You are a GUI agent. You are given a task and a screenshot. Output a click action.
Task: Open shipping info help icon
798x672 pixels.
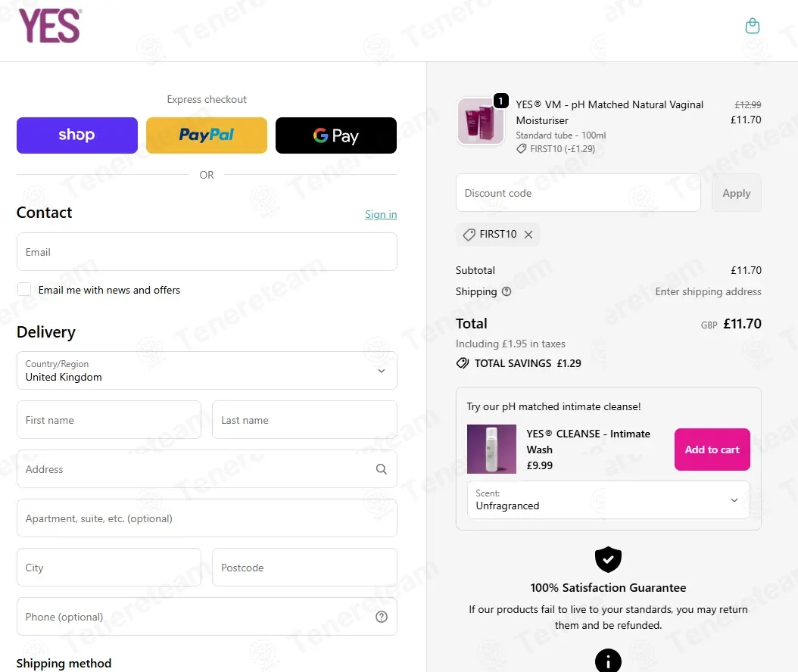click(x=507, y=291)
